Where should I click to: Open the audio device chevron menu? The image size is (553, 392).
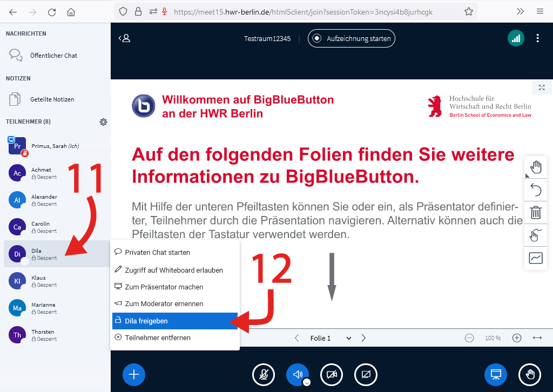(x=306, y=382)
